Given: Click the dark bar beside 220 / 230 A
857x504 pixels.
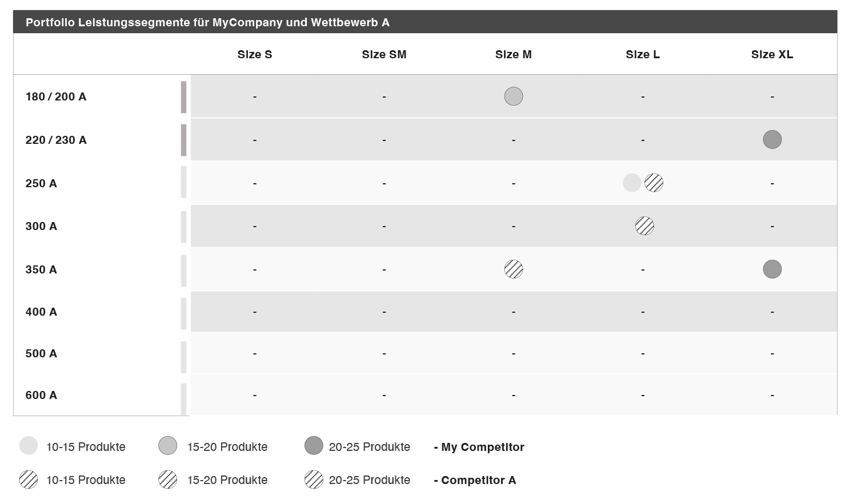Looking at the screenshot, I should tap(184, 140).
